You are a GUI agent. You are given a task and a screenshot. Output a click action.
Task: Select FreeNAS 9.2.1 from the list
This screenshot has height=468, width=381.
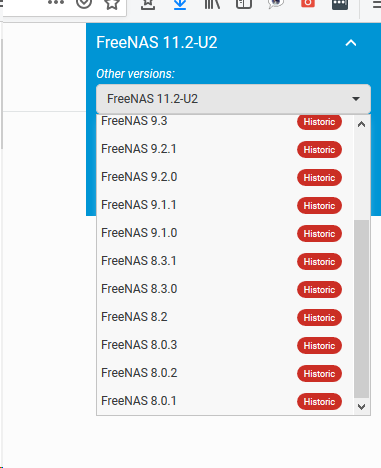coord(225,149)
